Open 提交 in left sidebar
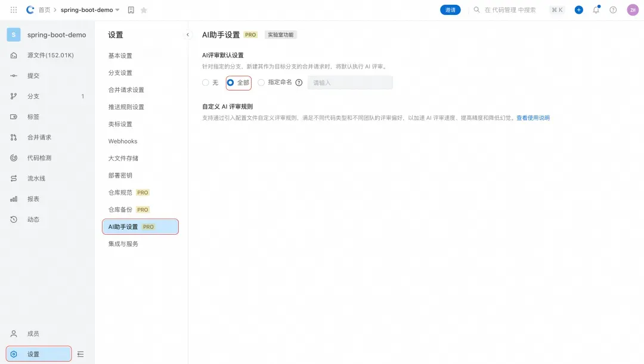644x364 pixels. (33, 76)
